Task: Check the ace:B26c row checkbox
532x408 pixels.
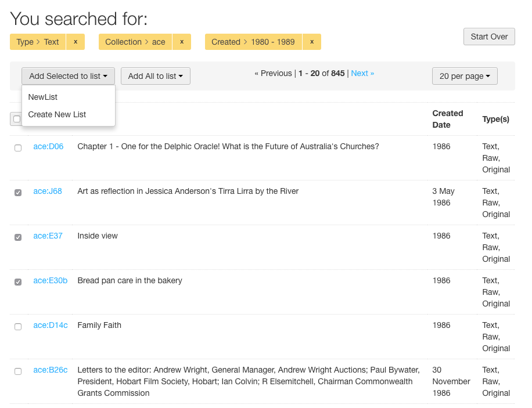Action: pyautogui.click(x=18, y=371)
